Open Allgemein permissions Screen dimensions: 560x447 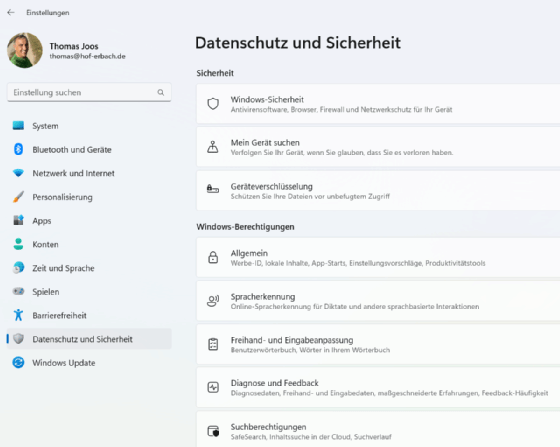coord(378,257)
